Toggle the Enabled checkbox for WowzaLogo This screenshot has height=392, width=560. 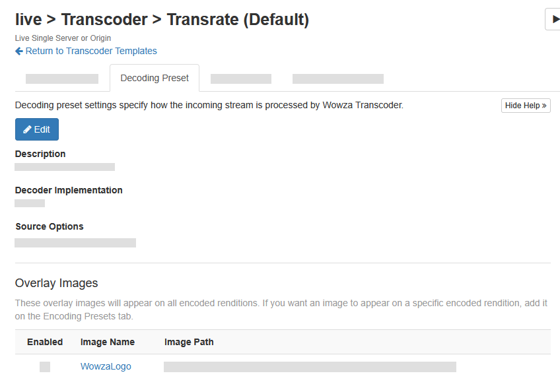point(45,367)
